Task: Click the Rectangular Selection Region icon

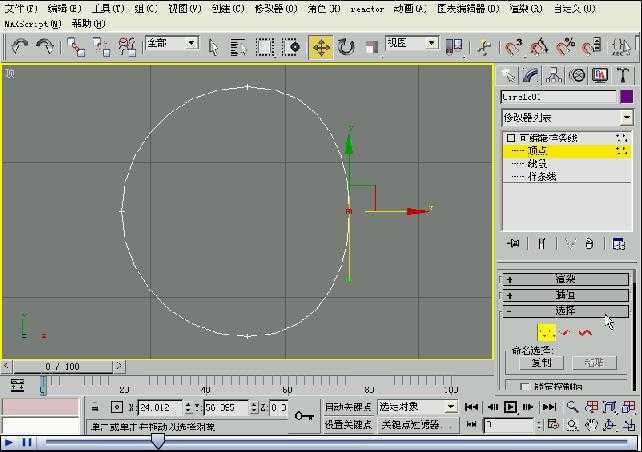Action: coord(265,47)
